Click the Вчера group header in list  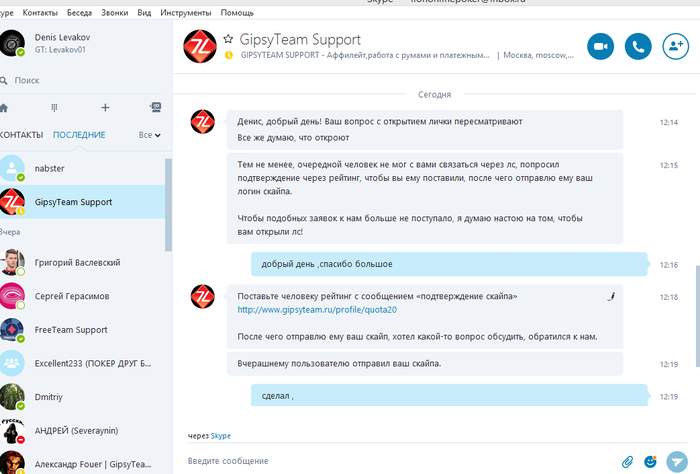tap(10, 232)
